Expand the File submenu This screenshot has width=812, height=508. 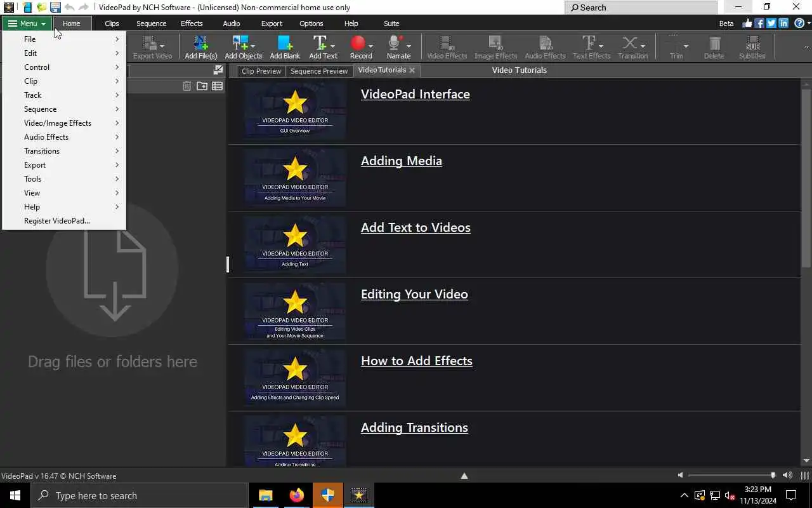coord(64,39)
